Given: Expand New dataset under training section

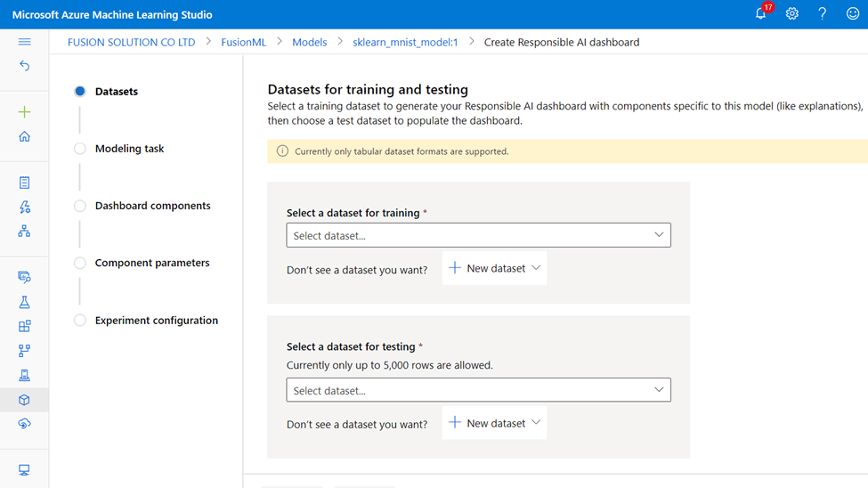Looking at the screenshot, I should tap(494, 268).
